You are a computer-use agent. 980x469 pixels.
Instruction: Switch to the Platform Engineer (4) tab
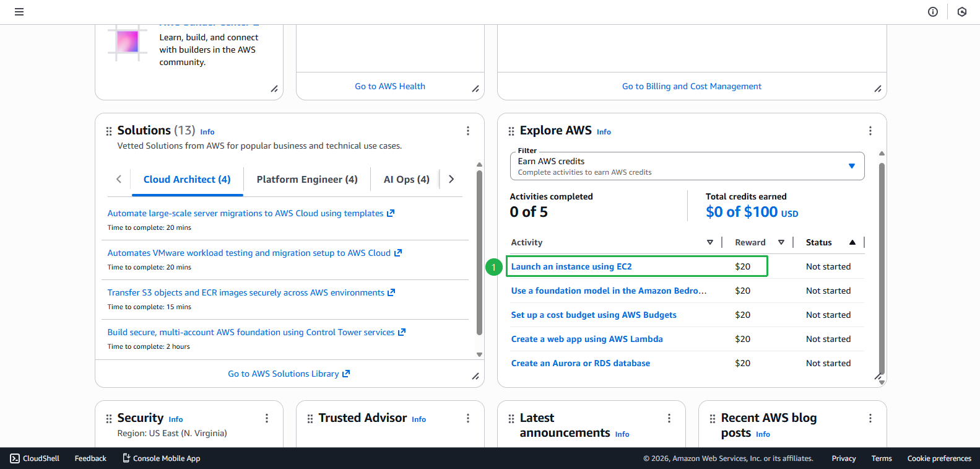(x=307, y=179)
